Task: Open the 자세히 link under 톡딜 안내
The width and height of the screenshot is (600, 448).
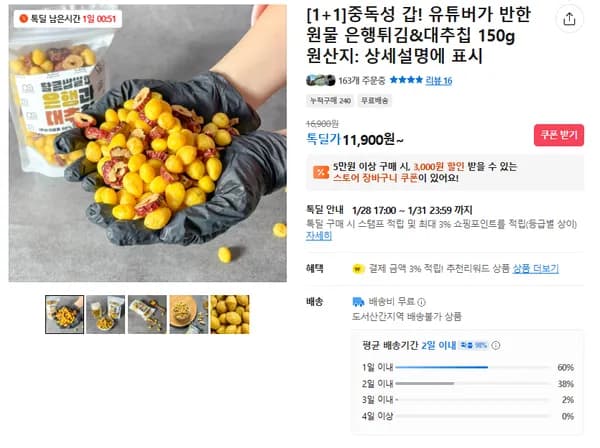Action: click(x=318, y=236)
